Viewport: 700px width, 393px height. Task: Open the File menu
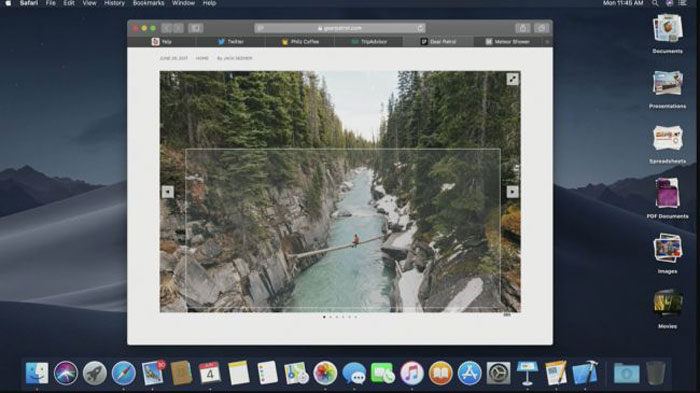tap(51, 3)
